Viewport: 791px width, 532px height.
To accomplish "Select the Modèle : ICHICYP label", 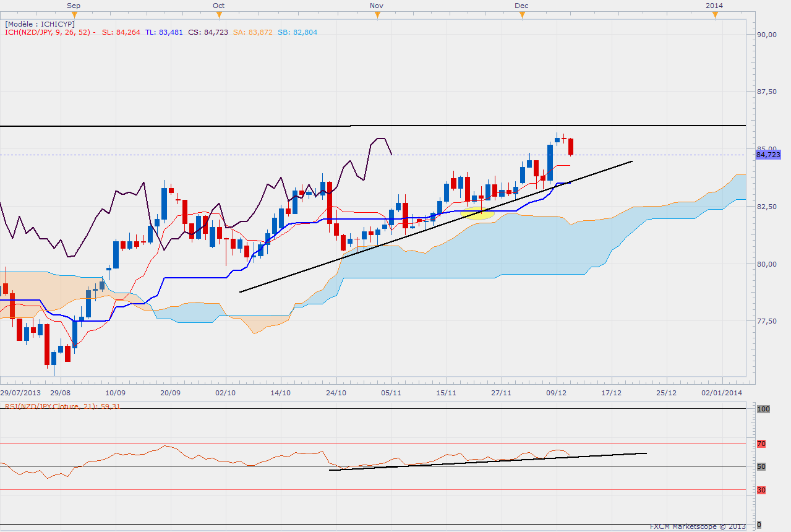I will [x=40, y=24].
